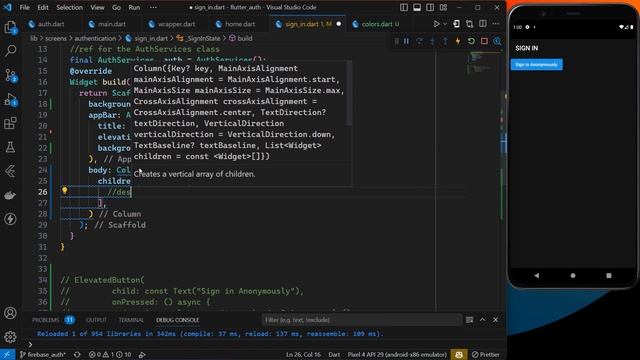Open the Run menu
Image resolution: width=640 pixels, height=360 pixels.
(134, 7)
